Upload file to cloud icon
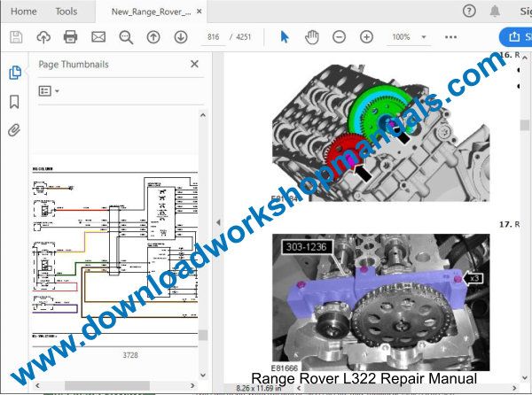The image size is (532, 395). pyautogui.click(x=43, y=37)
